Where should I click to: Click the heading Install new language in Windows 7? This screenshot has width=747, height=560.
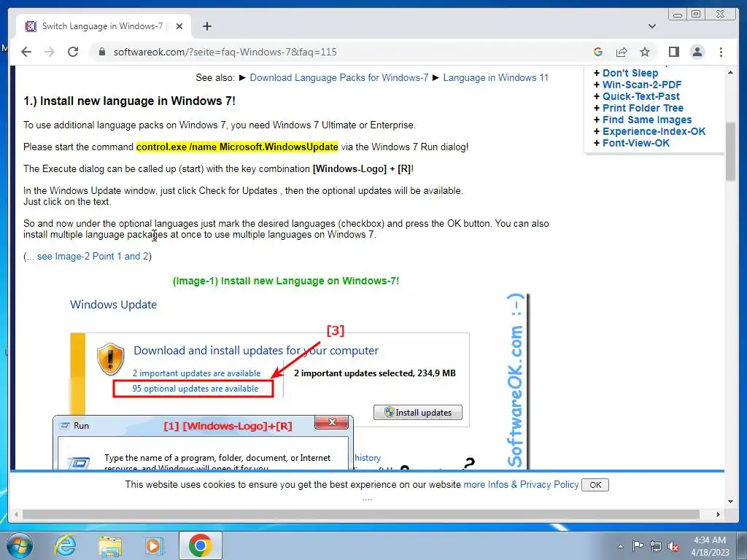tap(129, 101)
